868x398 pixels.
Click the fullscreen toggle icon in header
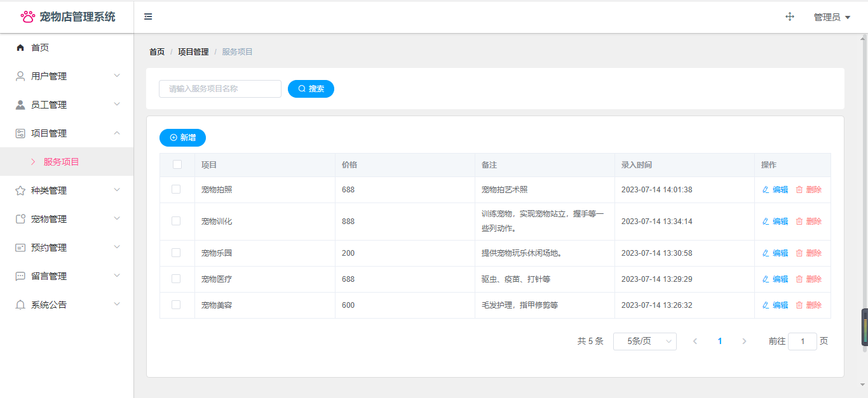coord(790,17)
